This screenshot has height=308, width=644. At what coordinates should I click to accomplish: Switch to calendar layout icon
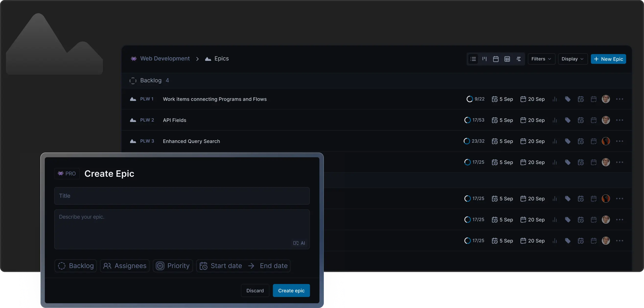[496, 59]
